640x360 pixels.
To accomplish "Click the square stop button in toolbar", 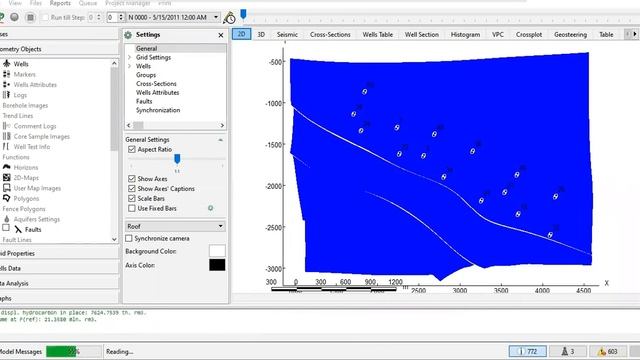I will pyautogui.click(x=30, y=17).
